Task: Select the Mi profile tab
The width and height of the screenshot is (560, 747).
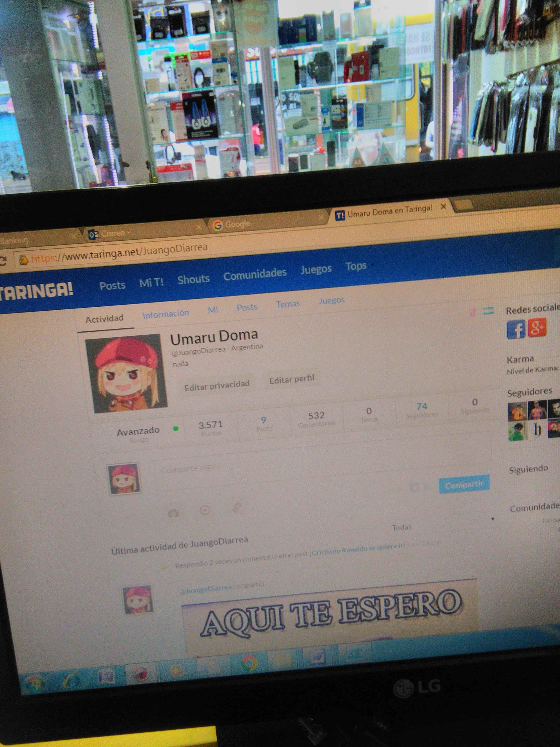Action: (x=213, y=310)
